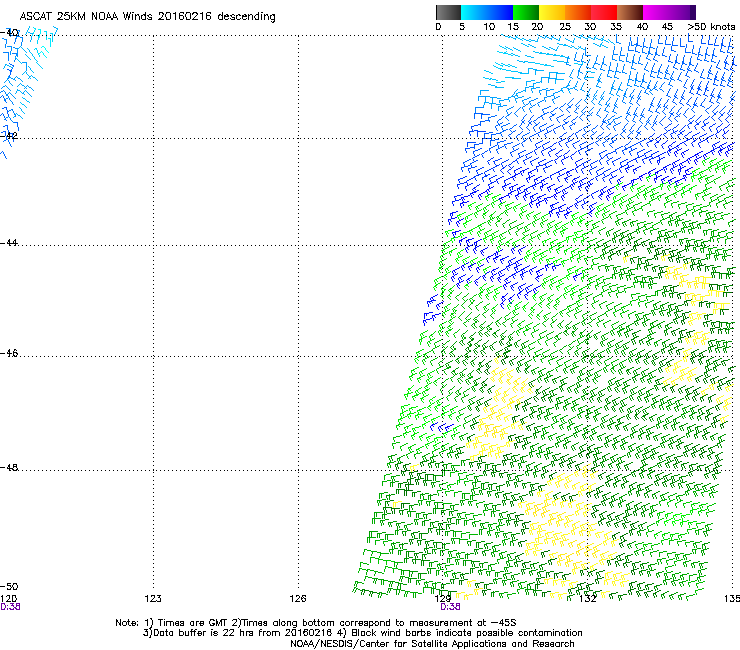
Task: Select the gray 0–5 knots legend color segment
Action: [x=448, y=12]
